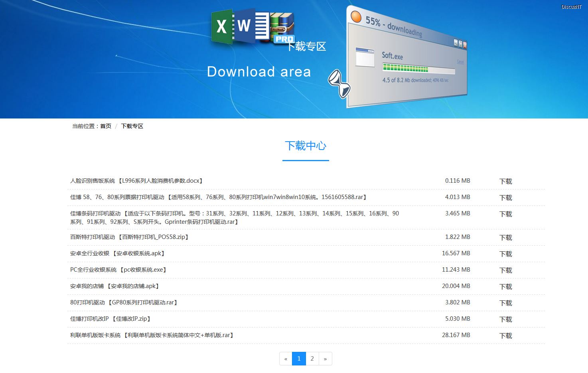Download the pc收银系统.exe file
The image size is (588, 373).
pyautogui.click(x=505, y=270)
